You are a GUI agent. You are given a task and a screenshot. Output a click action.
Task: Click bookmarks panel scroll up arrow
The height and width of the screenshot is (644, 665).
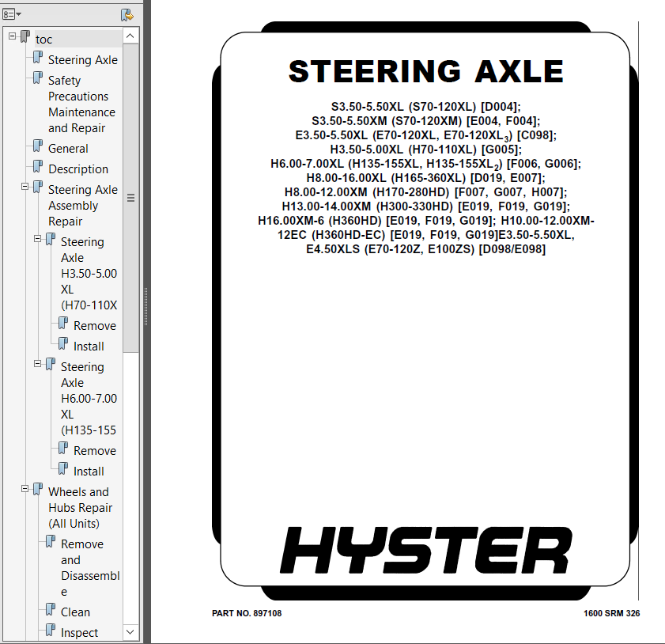click(130, 36)
